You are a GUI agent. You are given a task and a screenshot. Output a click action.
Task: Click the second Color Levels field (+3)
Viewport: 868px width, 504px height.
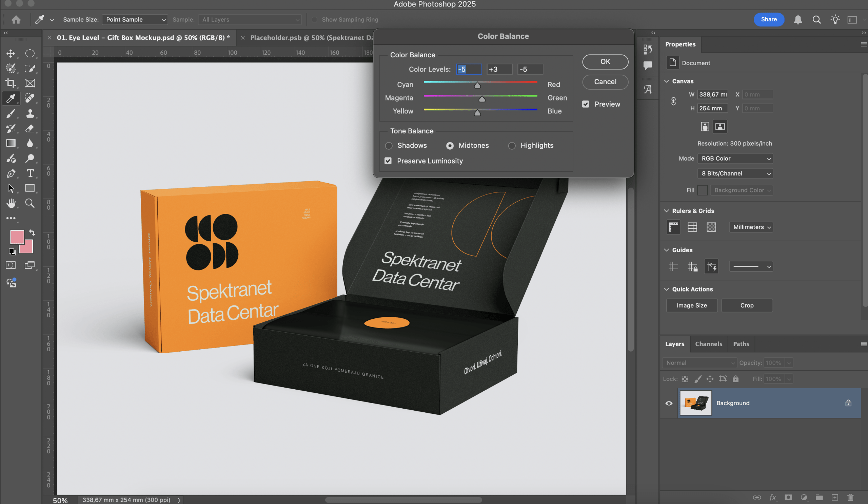point(499,69)
